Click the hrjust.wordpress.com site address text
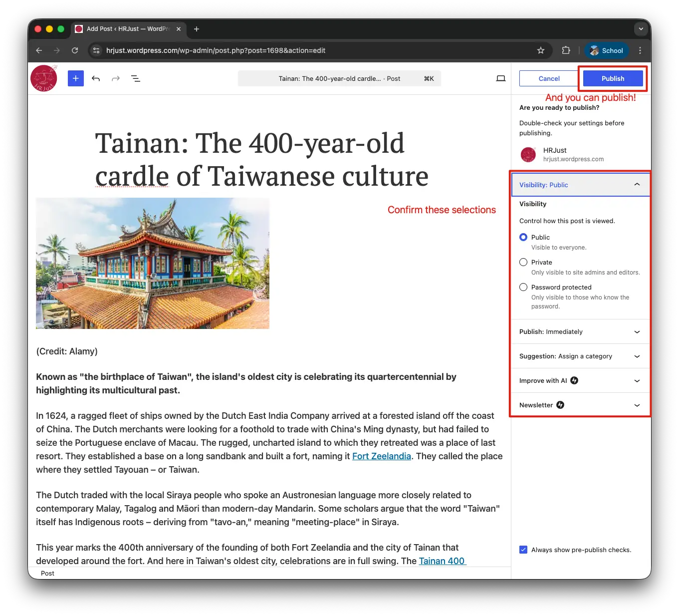 [573, 159]
